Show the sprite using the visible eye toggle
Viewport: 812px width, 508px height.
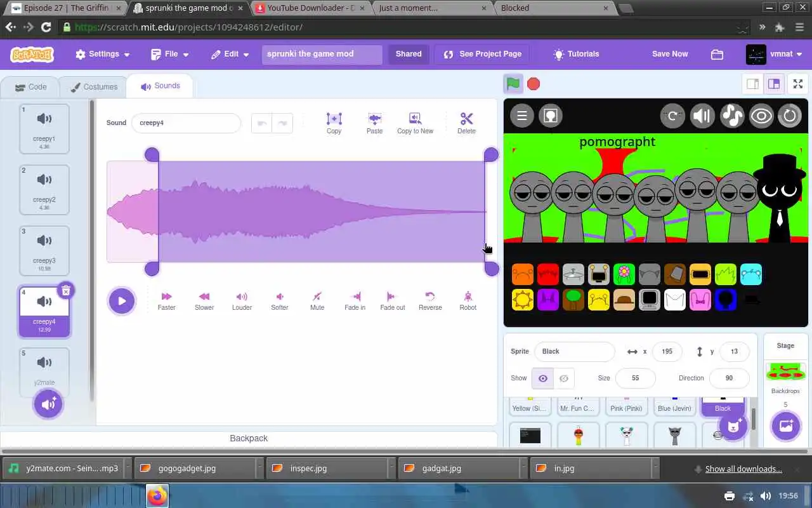tap(543, 378)
